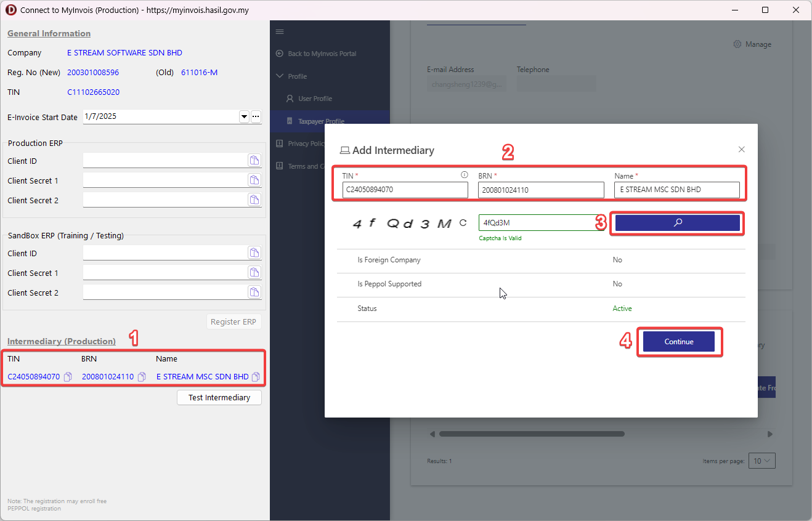Click paste icon beside Production Client ID
Image resolution: width=812 pixels, height=521 pixels.
(254, 161)
